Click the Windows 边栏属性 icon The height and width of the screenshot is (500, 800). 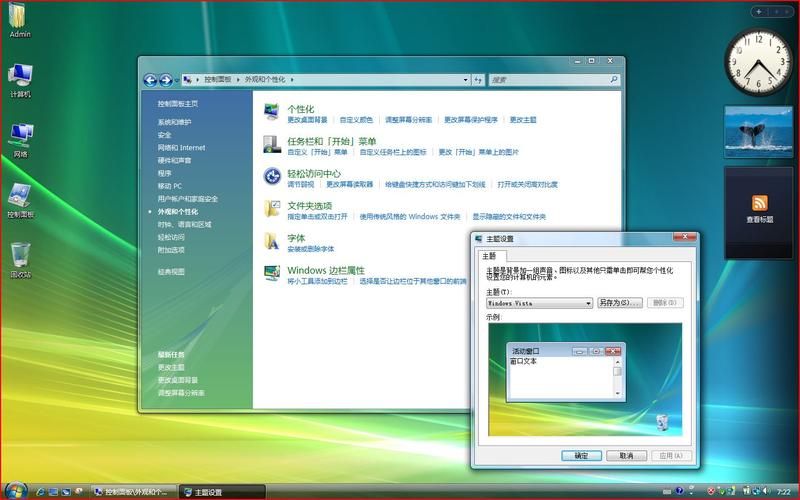click(272, 272)
